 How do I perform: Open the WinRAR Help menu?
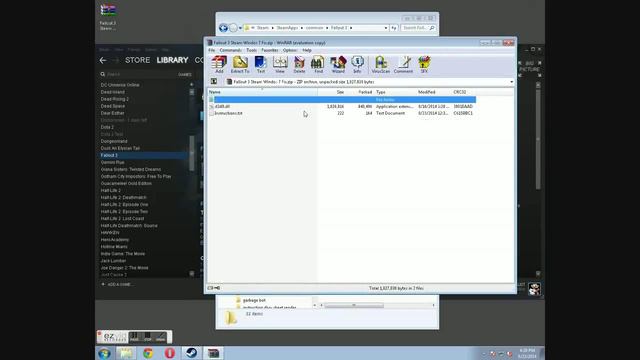coord(307,50)
